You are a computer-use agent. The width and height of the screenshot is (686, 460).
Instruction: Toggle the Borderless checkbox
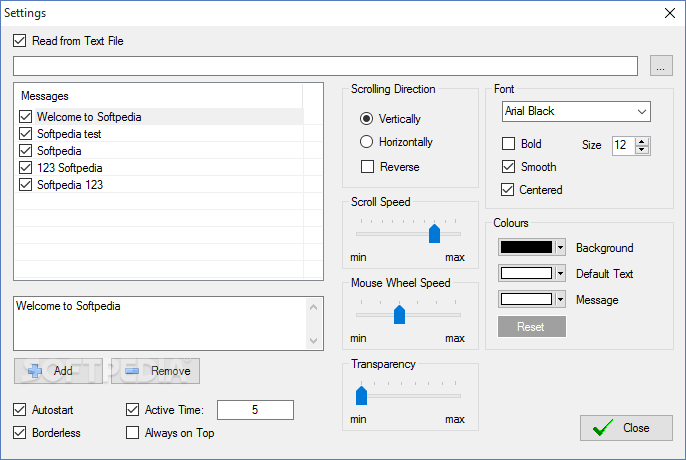(x=20, y=433)
